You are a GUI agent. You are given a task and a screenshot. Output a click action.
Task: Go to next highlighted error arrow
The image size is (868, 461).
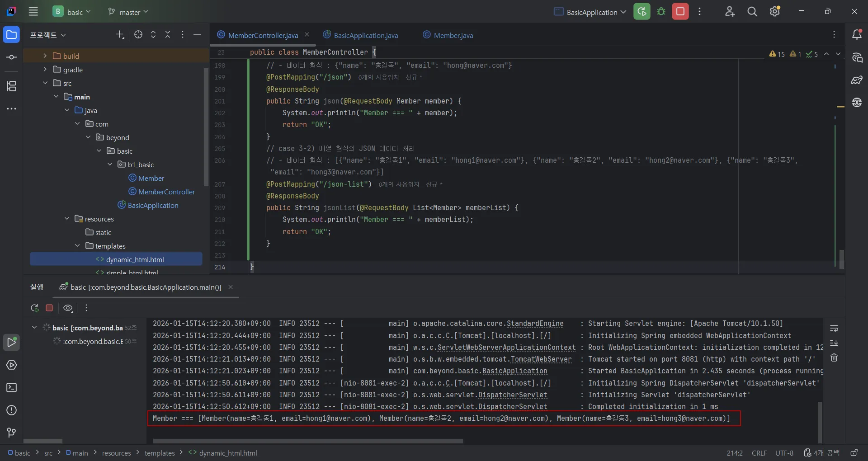pyautogui.click(x=838, y=54)
